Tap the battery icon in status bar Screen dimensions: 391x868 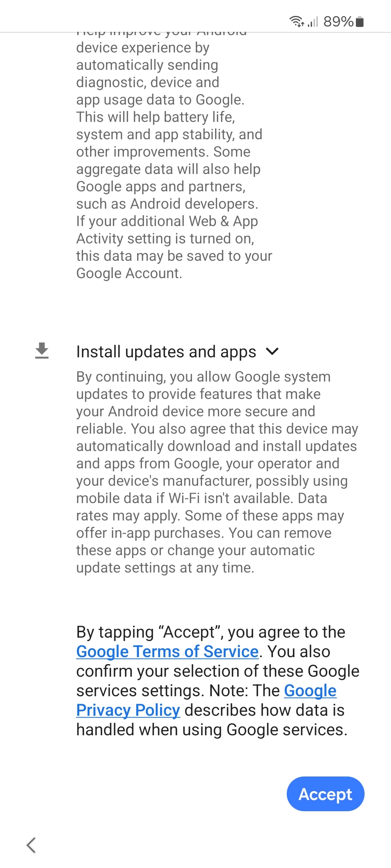(x=360, y=22)
